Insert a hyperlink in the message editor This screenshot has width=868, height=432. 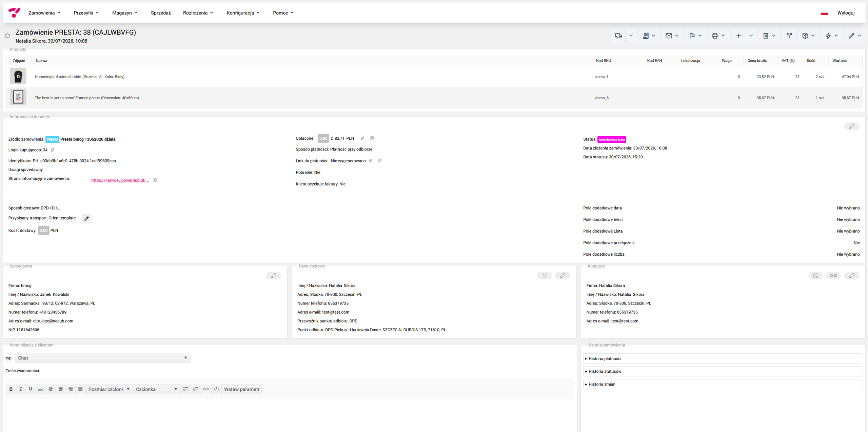206,389
